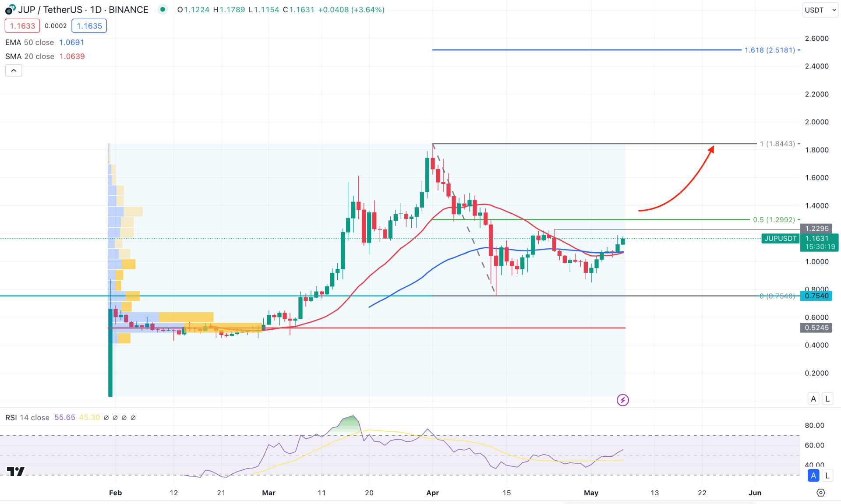Toggle log scale L in RSI pane
The width and height of the screenshot is (841, 504).
[827, 476]
